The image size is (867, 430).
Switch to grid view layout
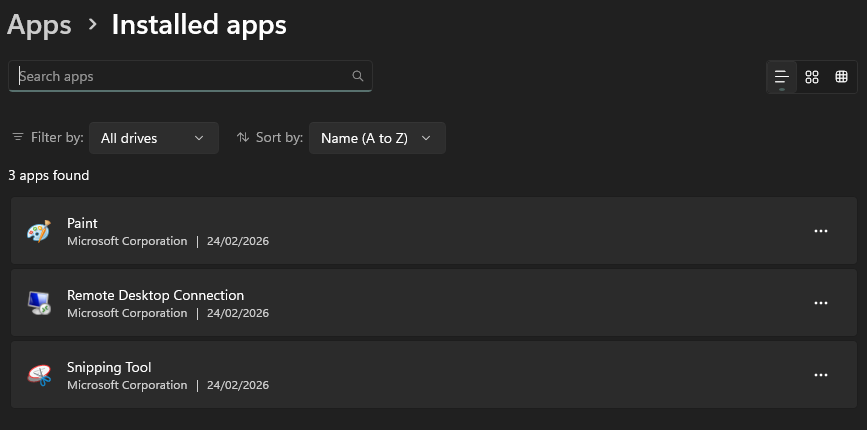pos(812,77)
